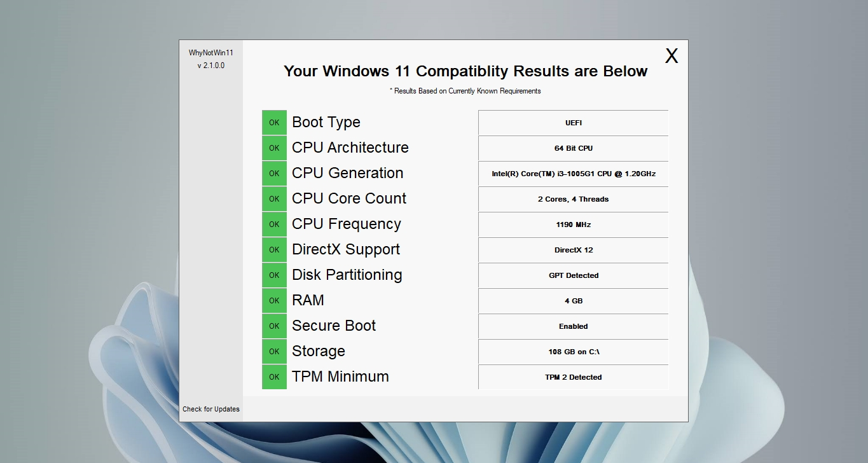The width and height of the screenshot is (868, 463).
Task: Click the OK status icon for RAM
Action: (274, 301)
